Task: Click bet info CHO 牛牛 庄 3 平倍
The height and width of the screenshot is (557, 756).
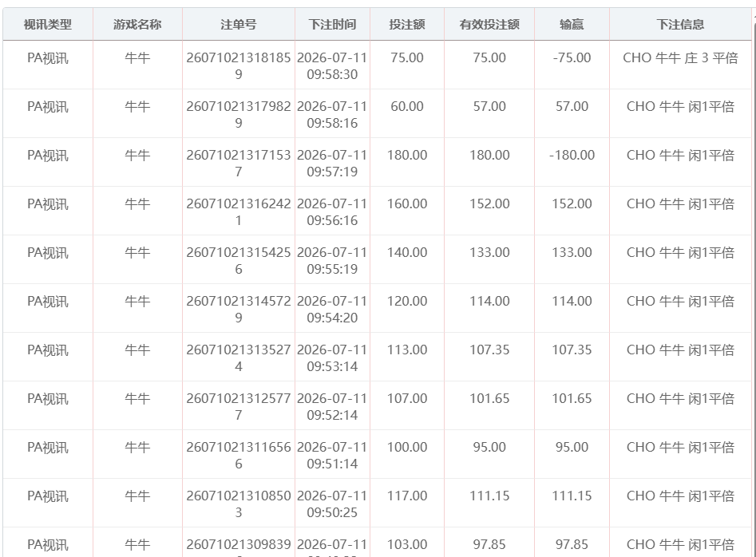Action: click(x=680, y=57)
